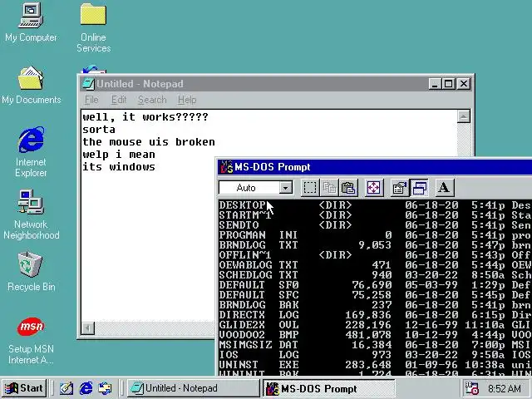
Task: Maximize the Notepad window
Action: (448, 84)
